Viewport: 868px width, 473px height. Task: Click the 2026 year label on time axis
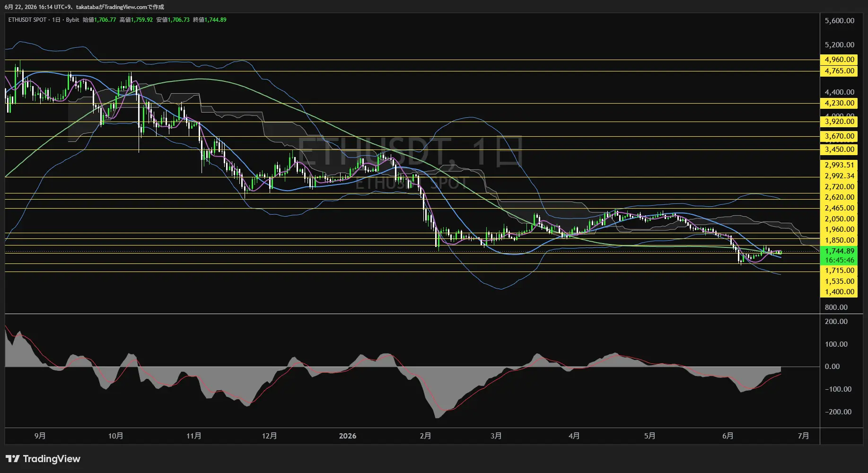click(348, 436)
